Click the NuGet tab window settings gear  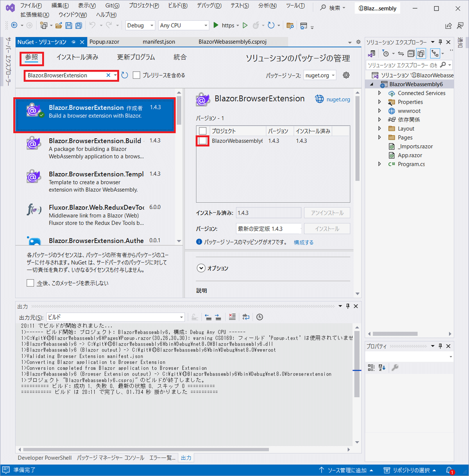(x=358, y=42)
